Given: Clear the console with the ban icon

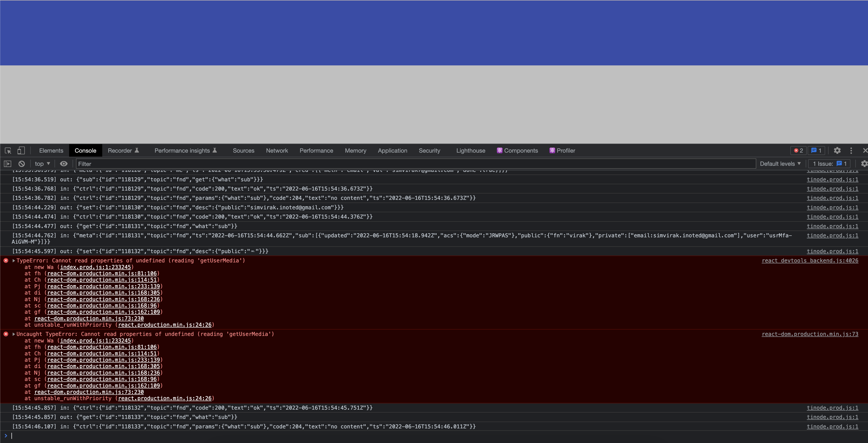Looking at the screenshot, I should pos(22,164).
